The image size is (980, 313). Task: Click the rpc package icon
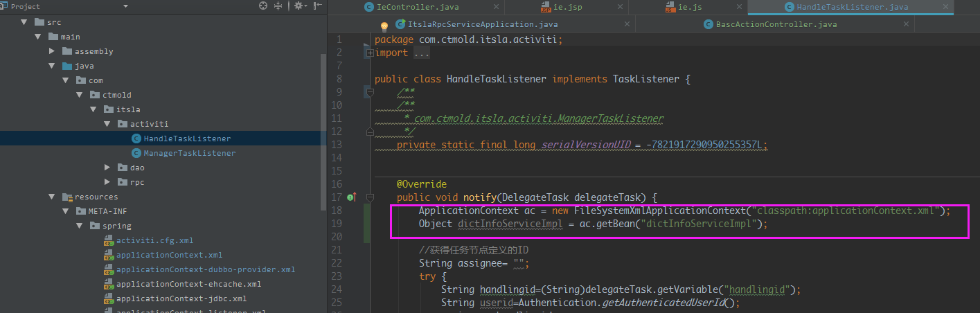[x=123, y=182]
